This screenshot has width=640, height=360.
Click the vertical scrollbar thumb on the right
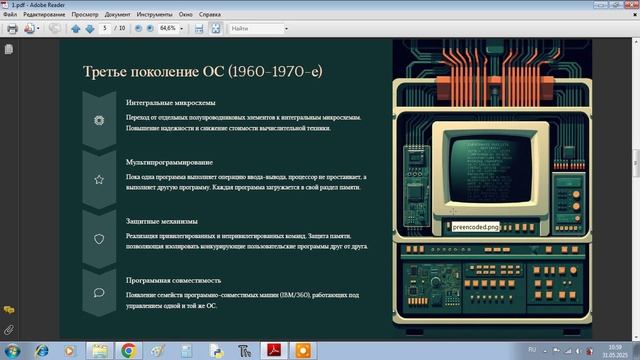[x=636, y=163]
